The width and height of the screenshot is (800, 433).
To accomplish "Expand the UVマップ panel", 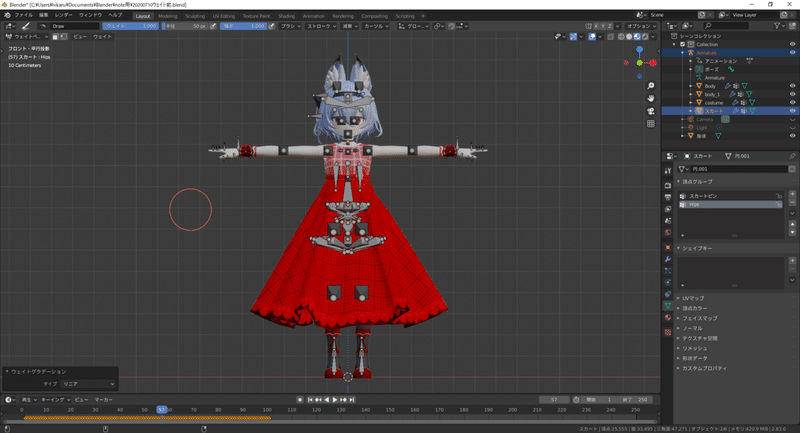I will (x=693, y=298).
